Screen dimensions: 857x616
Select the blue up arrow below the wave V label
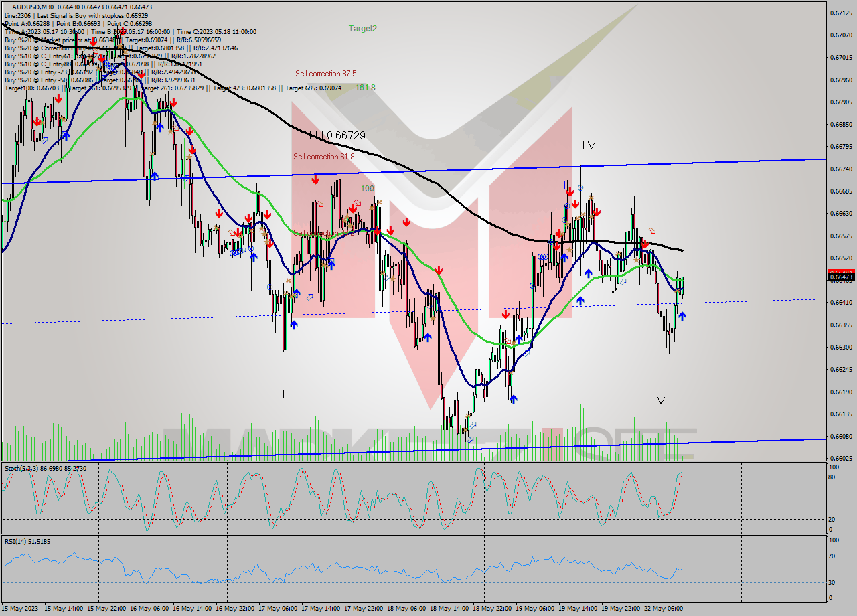coord(682,315)
